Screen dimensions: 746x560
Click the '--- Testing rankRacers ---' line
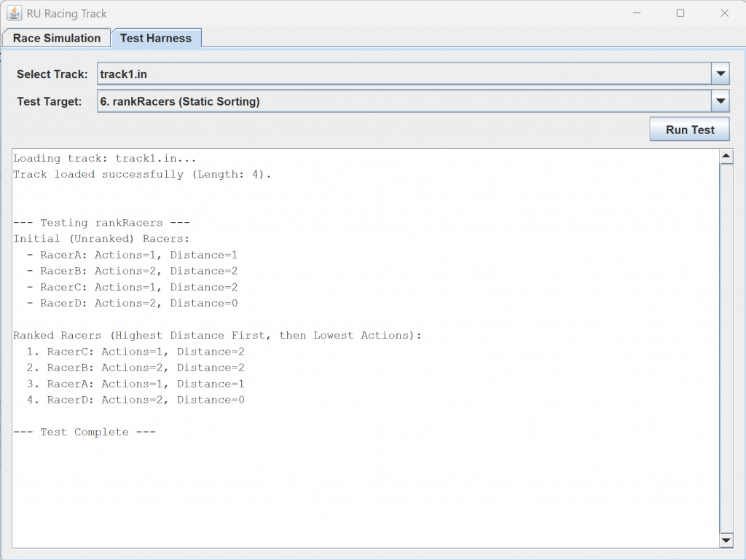click(101, 223)
